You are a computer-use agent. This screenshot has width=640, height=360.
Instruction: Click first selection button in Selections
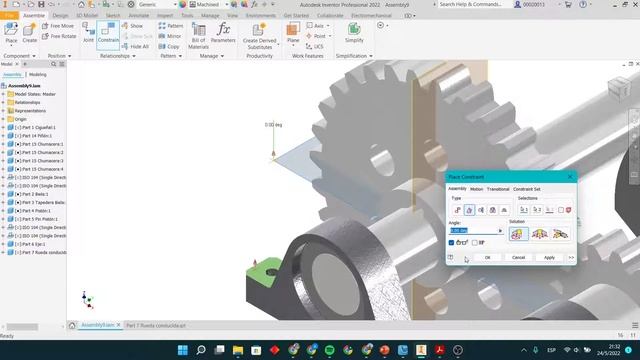524,210
